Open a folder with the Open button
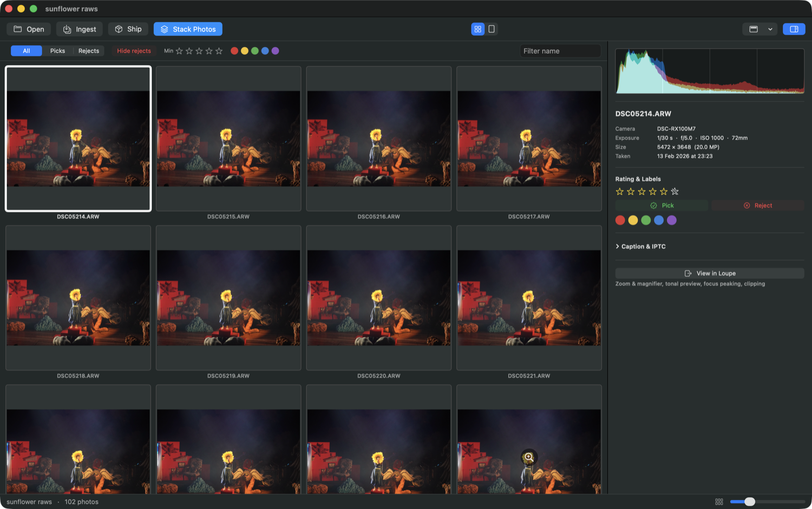Viewport: 812px width, 509px height. [x=29, y=29]
